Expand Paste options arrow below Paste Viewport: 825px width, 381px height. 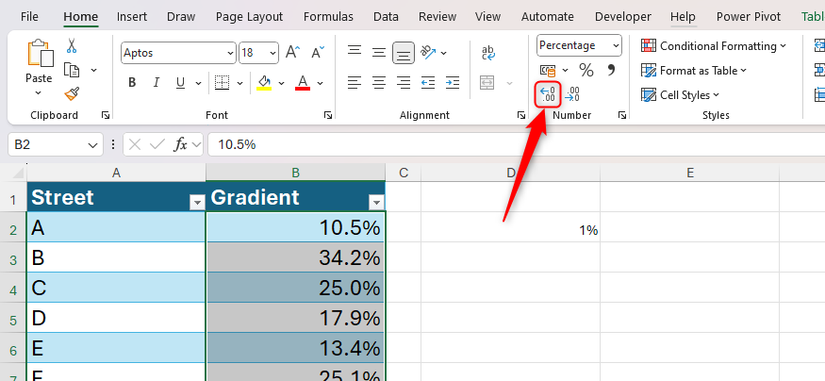pos(38,93)
